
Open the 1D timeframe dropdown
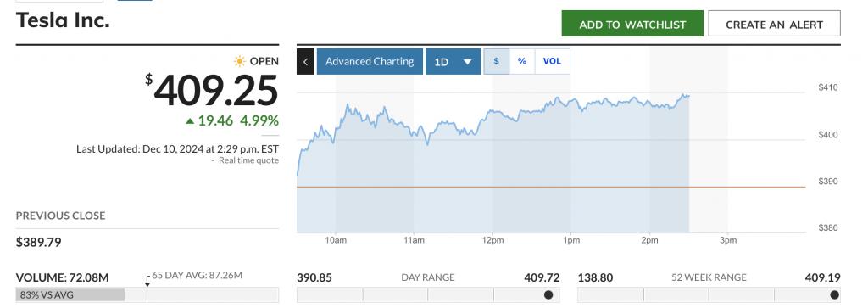pos(453,61)
